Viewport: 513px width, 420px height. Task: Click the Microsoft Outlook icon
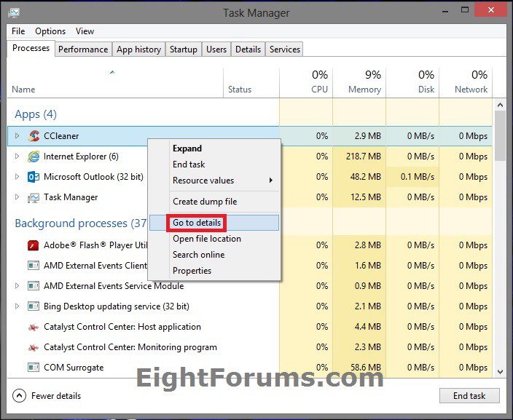tap(34, 177)
